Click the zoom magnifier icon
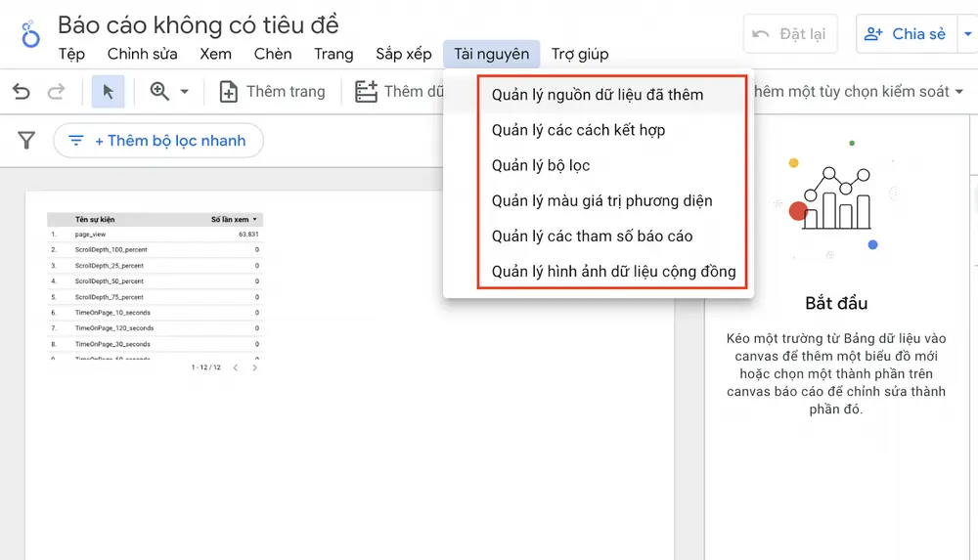Image resolution: width=978 pixels, height=560 pixels. tap(159, 92)
